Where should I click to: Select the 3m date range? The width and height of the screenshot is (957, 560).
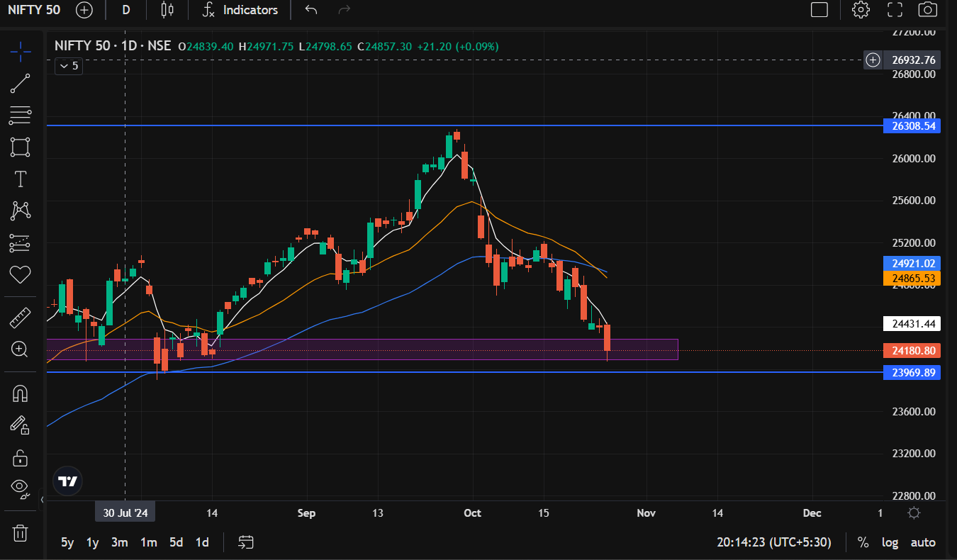pyautogui.click(x=120, y=542)
